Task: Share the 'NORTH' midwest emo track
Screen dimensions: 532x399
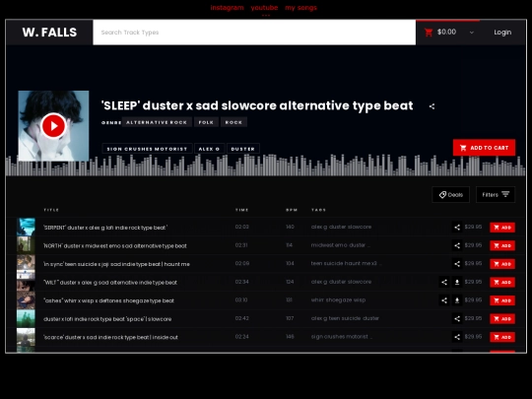Action: (x=457, y=245)
